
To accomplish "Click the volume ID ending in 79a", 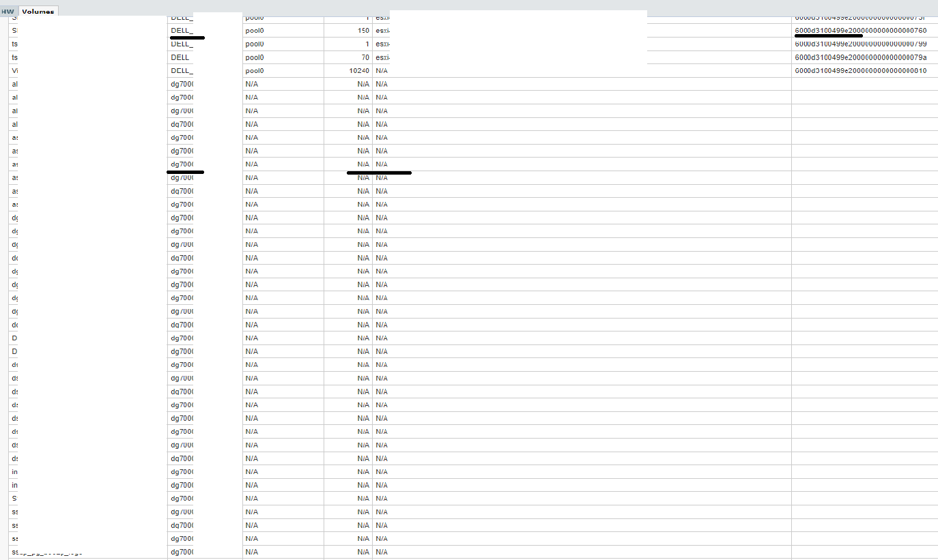I will (860, 57).
